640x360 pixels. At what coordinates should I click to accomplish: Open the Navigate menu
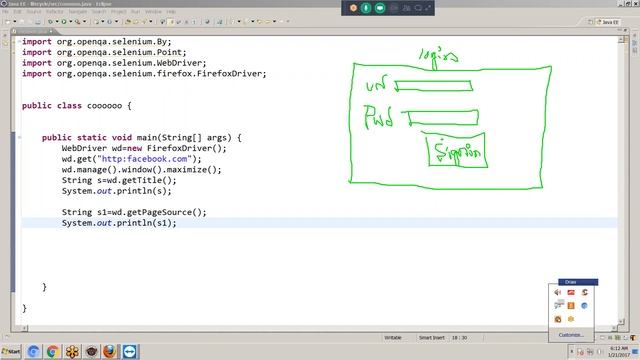click(78, 12)
